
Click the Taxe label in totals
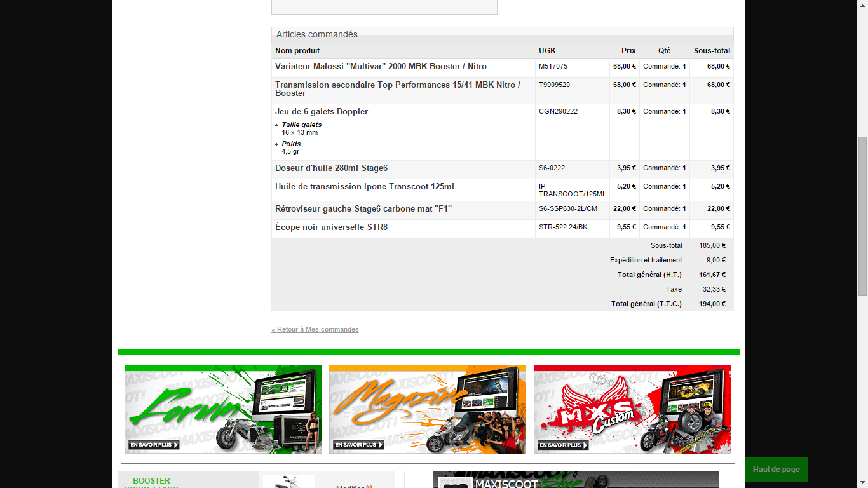pos(674,289)
